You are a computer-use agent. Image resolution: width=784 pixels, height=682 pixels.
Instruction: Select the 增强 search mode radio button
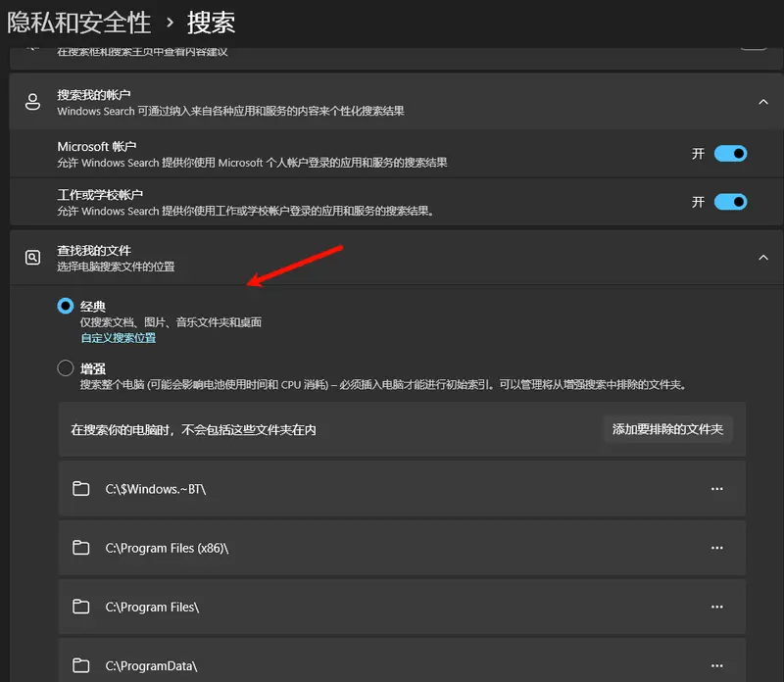[65, 367]
